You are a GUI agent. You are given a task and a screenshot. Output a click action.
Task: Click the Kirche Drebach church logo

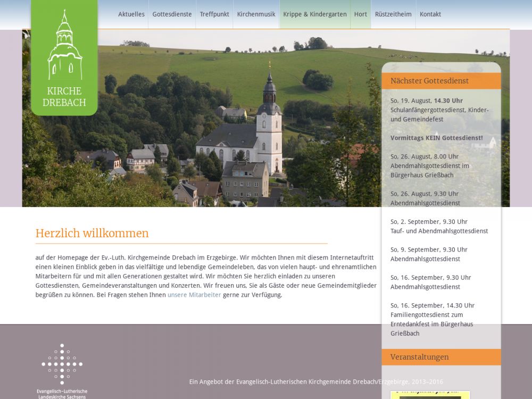(64, 57)
